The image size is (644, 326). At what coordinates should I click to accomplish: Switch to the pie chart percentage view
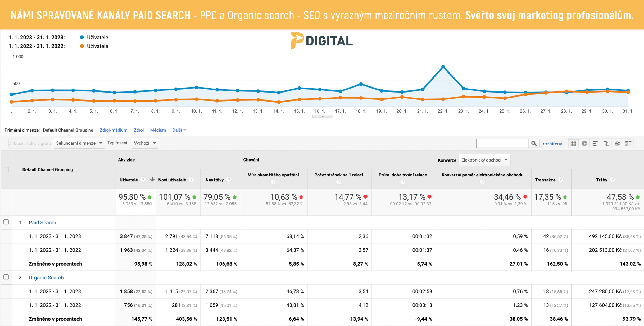584,144
